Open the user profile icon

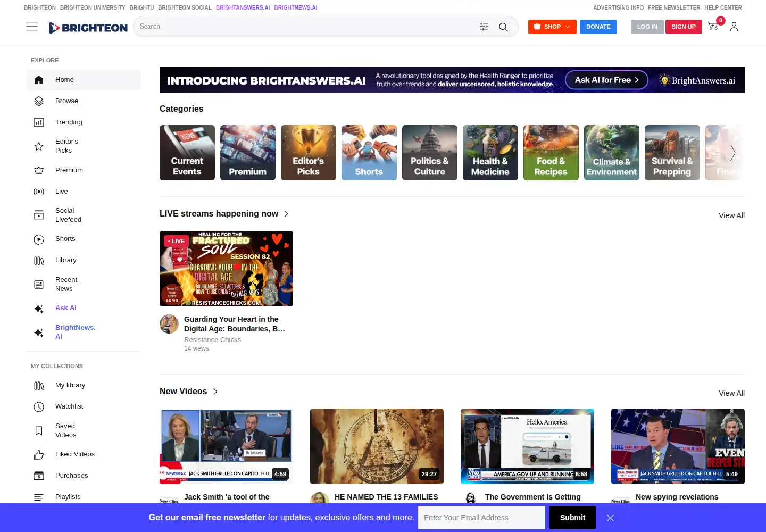coord(734,27)
